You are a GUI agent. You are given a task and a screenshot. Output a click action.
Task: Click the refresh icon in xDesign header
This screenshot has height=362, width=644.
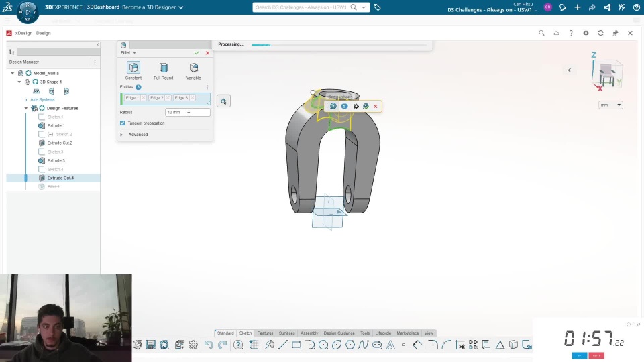[x=600, y=33]
